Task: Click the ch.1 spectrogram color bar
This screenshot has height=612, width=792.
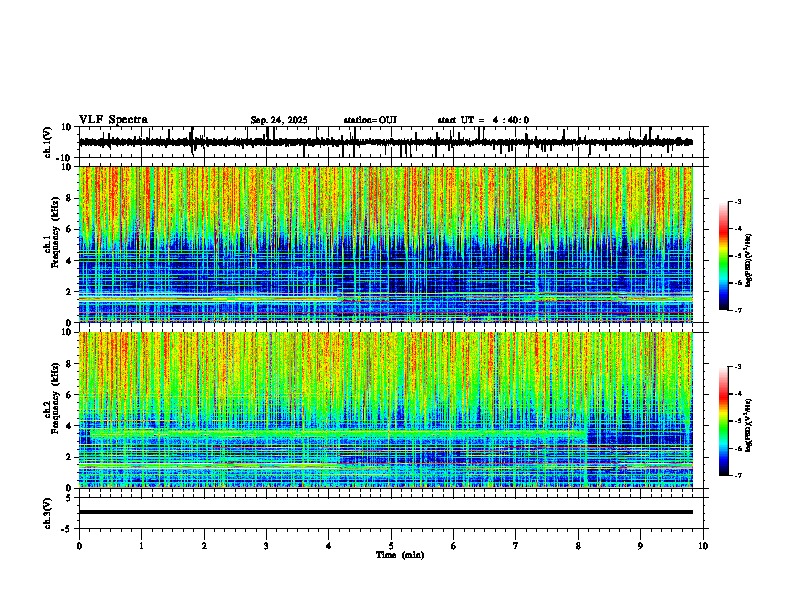Action: [724, 256]
